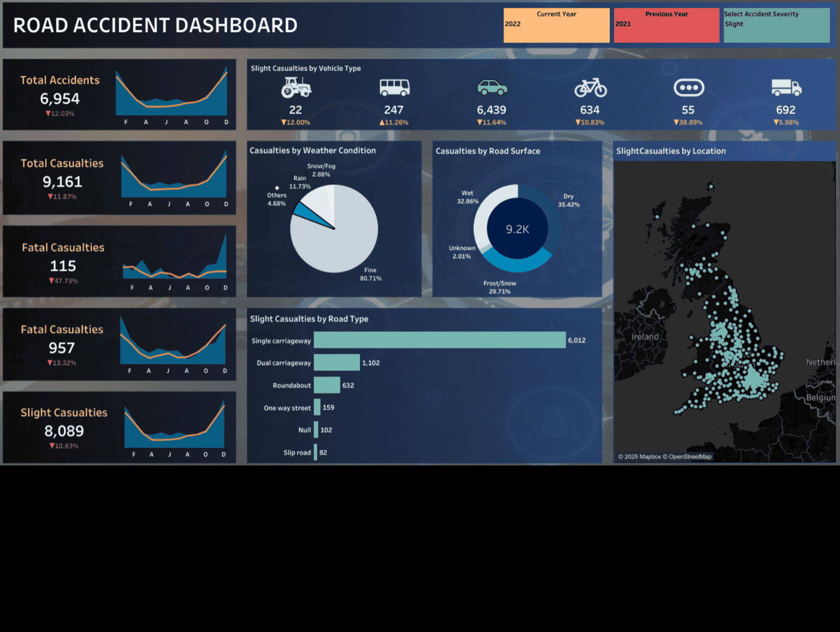Open the OpenStreetMap attribution link
840x632 pixels.
[689, 457]
